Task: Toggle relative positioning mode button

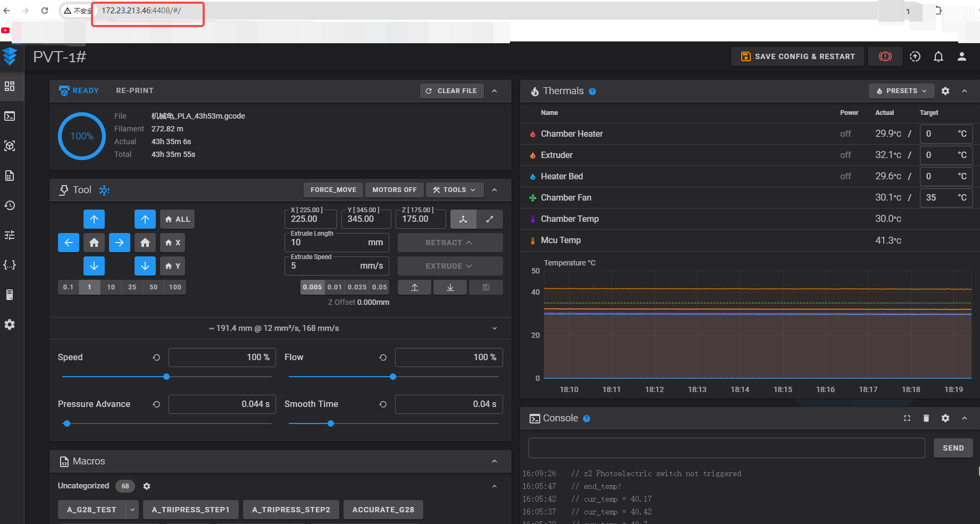Action: pos(490,219)
